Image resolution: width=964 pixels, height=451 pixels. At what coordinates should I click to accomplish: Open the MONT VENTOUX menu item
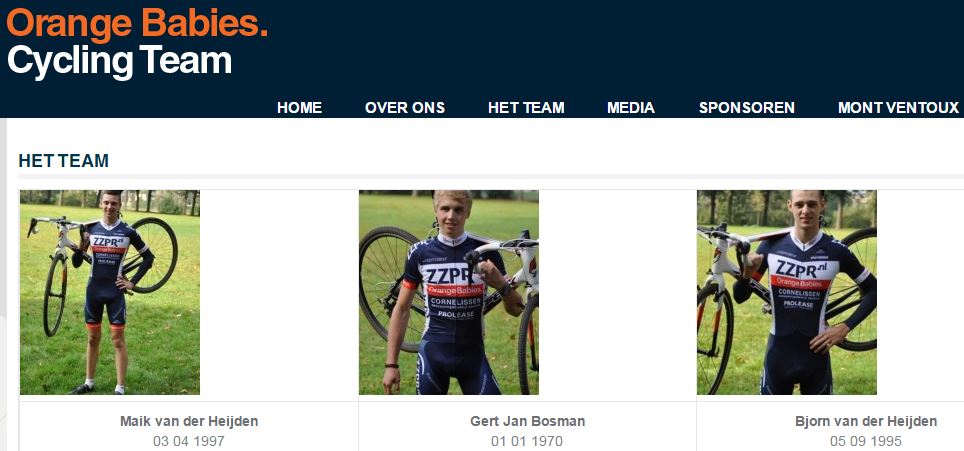(898, 108)
